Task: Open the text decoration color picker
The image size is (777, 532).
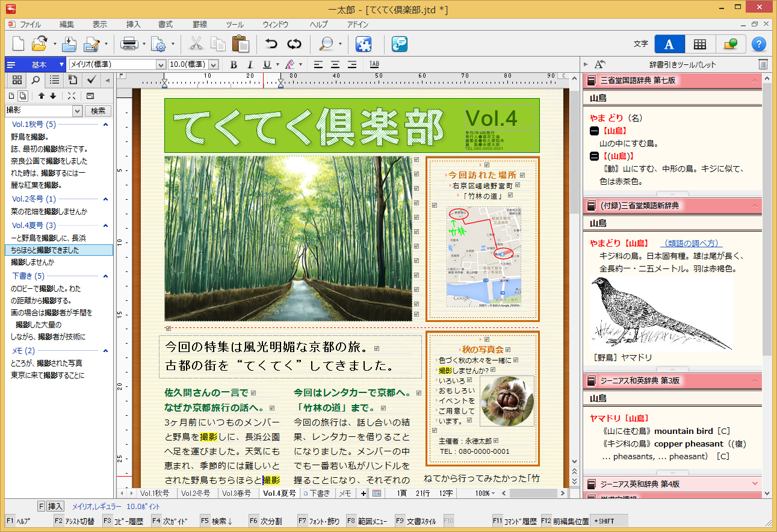Action: point(289,64)
